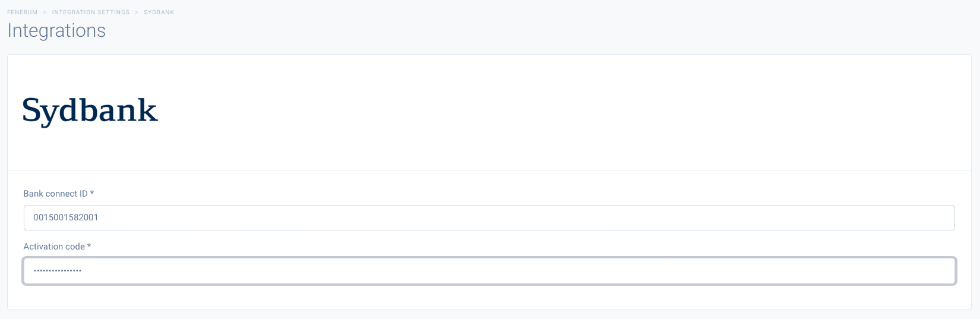Click the Bank connect ID label
The width and height of the screenshot is (980, 319).
click(x=55, y=194)
